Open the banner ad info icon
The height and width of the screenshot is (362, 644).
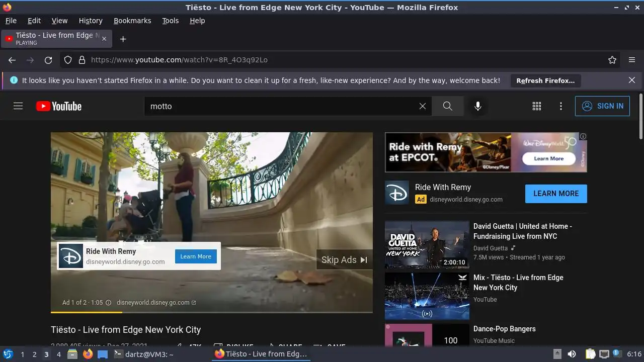click(x=583, y=136)
